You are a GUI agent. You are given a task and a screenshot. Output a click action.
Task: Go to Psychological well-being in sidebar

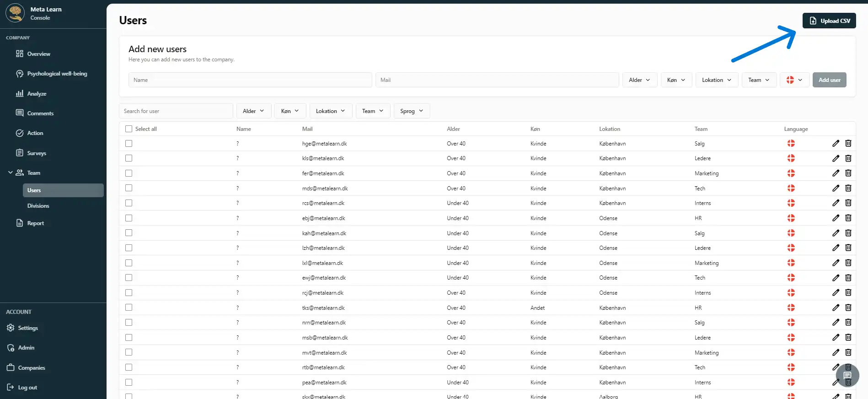[x=57, y=74]
